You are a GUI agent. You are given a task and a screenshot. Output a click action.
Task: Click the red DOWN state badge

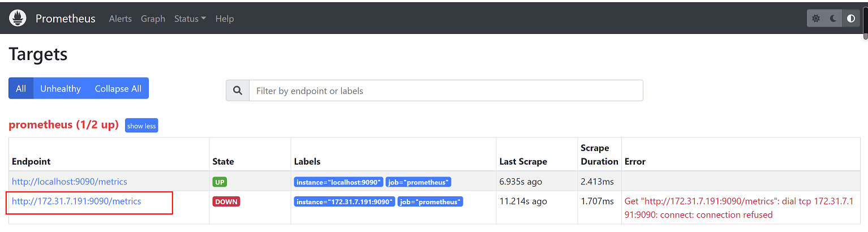click(226, 201)
